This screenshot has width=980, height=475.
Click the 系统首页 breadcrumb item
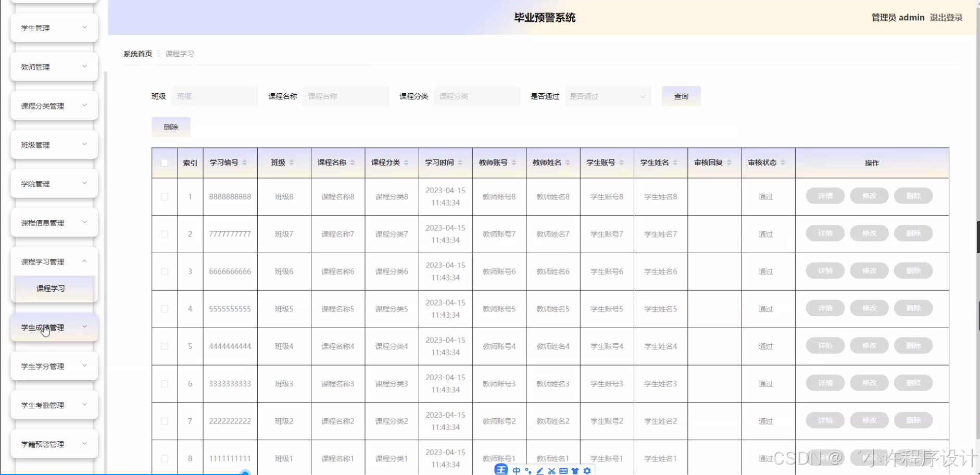(137, 53)
